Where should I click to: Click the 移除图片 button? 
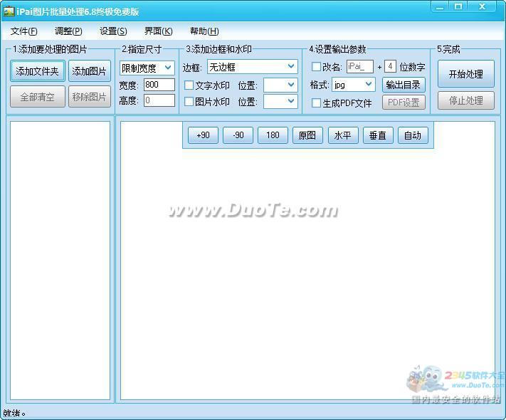tap(90, 97)
